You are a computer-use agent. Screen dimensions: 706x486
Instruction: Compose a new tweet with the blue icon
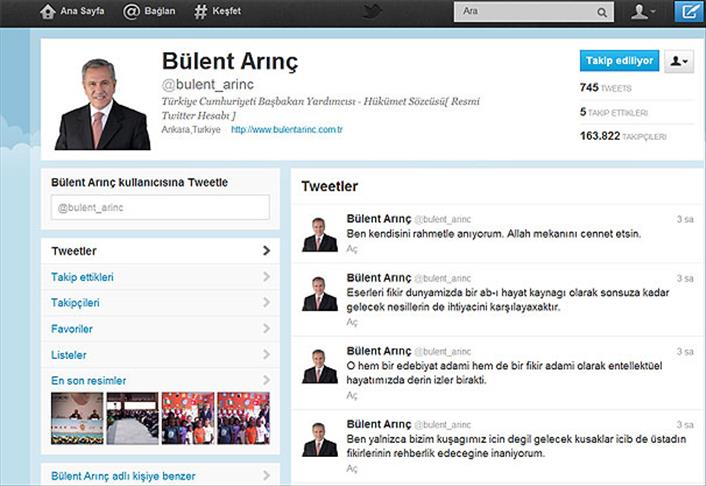point(687,12)
